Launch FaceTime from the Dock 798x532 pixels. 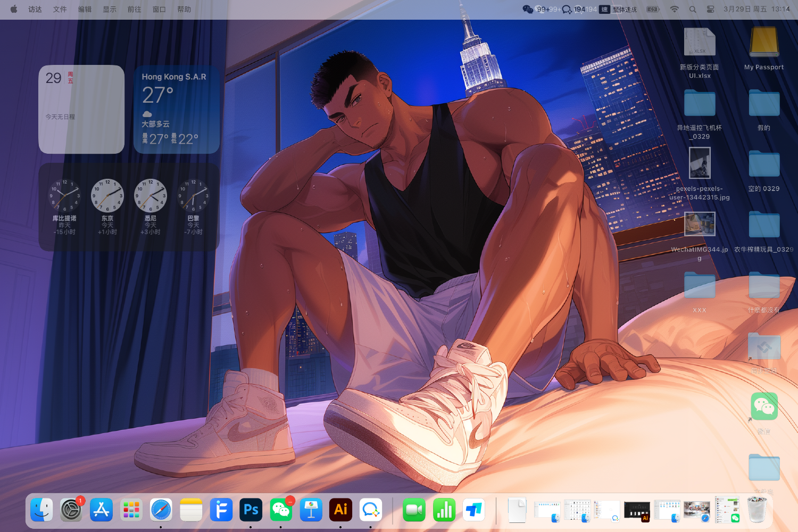[x=414, y=510]
